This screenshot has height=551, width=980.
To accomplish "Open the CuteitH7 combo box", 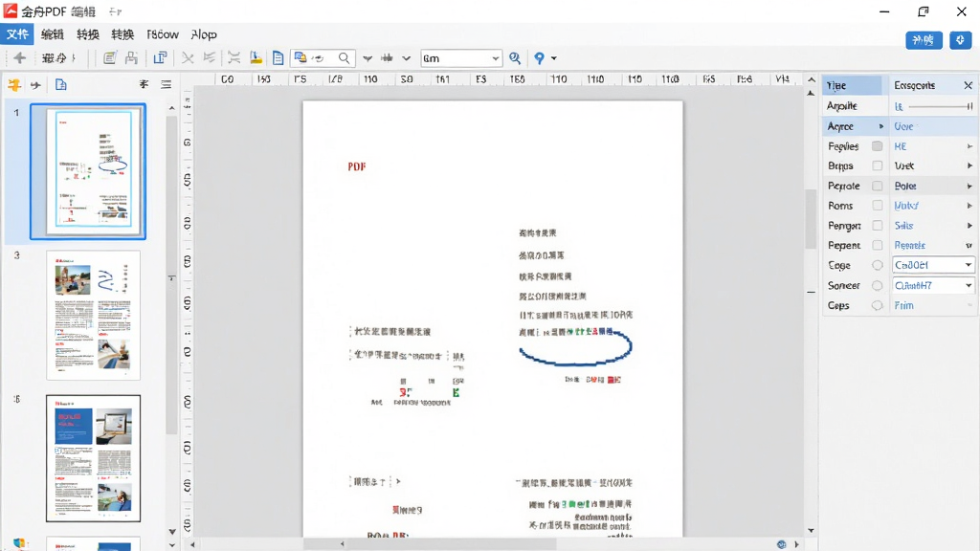I will tap(933, 285).
